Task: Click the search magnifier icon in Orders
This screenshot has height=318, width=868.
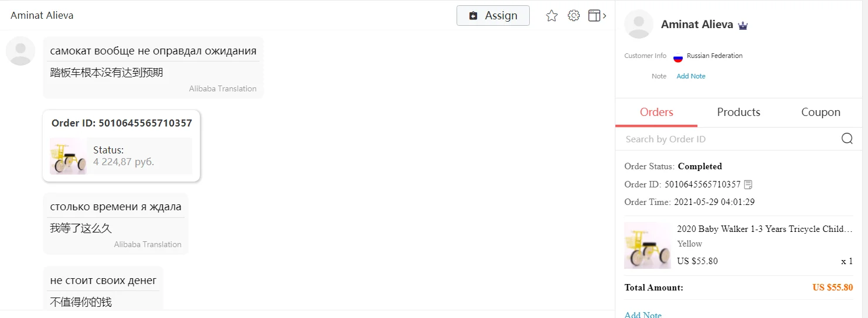Action: point(847,139)
